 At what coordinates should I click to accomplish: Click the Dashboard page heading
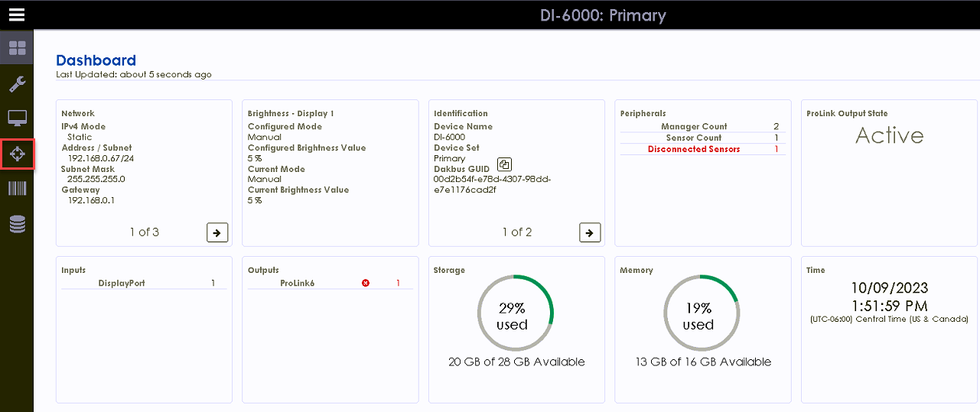(96, 60)
